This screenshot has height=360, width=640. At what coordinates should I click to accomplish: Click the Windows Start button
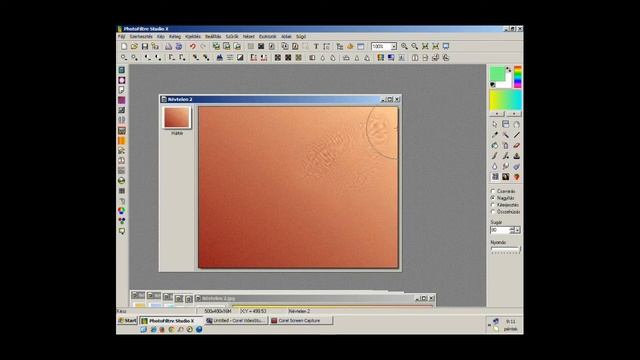(127, 321)
